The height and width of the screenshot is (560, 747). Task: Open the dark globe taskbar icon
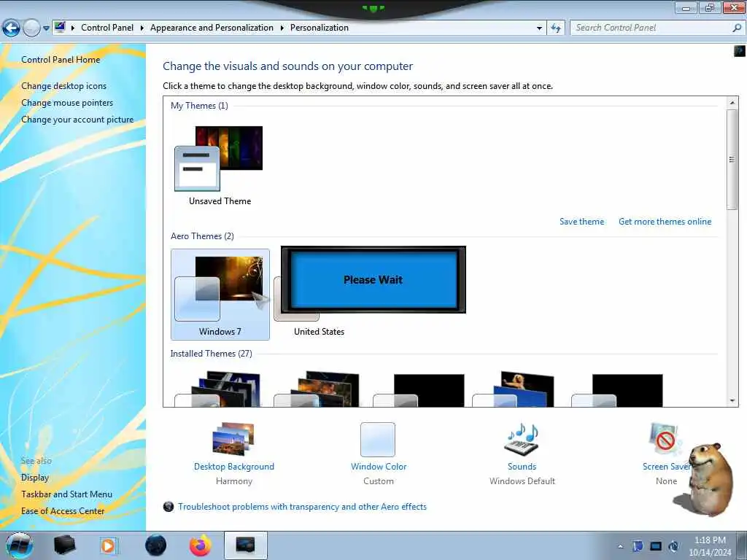coord(156,545)
